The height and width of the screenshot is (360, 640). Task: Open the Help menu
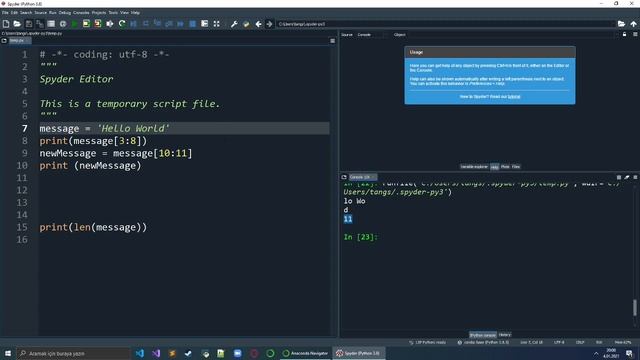[135, 13]
